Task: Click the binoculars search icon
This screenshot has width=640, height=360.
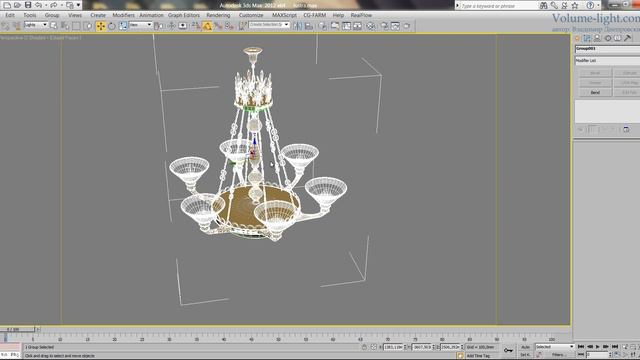Action: [543, 6]
